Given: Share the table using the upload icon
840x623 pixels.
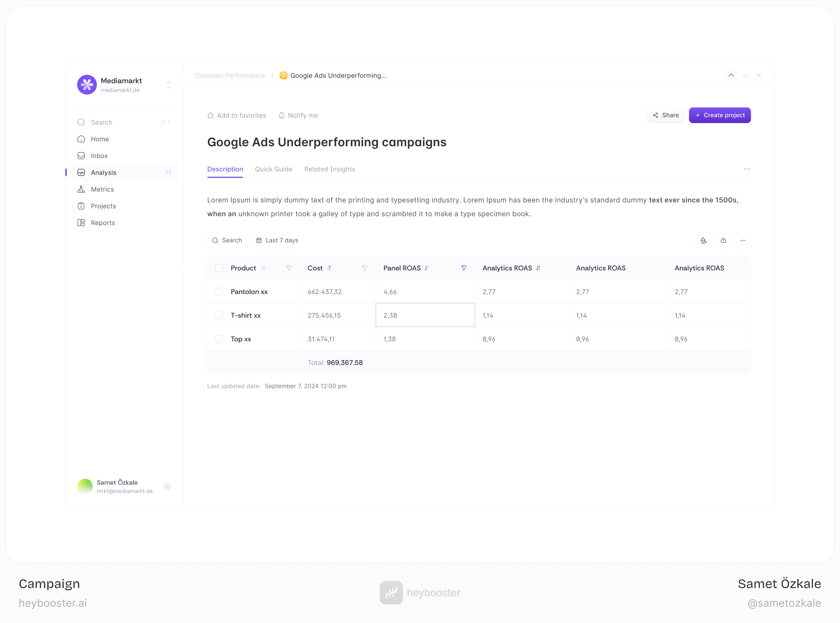Looking at the screenshot, I should [x=723, y=240].
